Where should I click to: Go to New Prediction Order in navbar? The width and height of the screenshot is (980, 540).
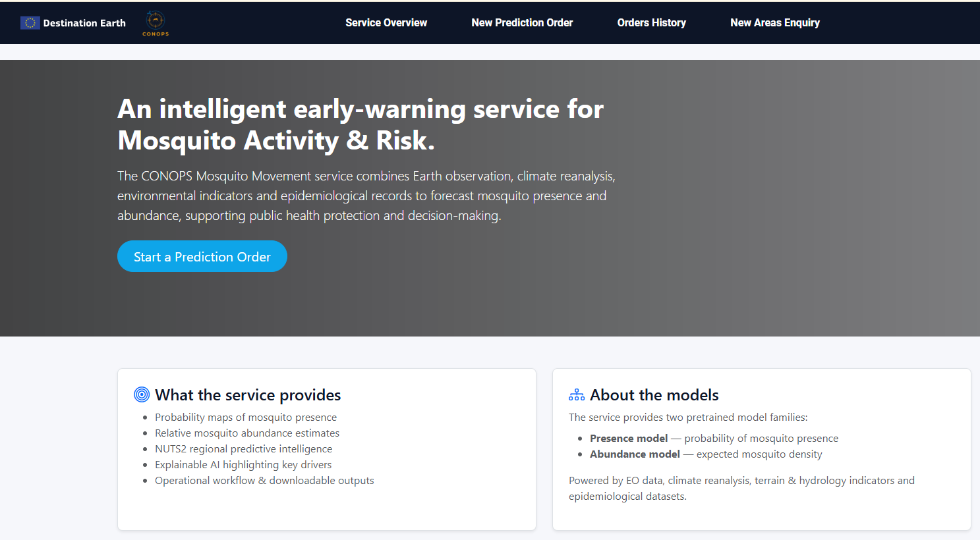[522, 23]
